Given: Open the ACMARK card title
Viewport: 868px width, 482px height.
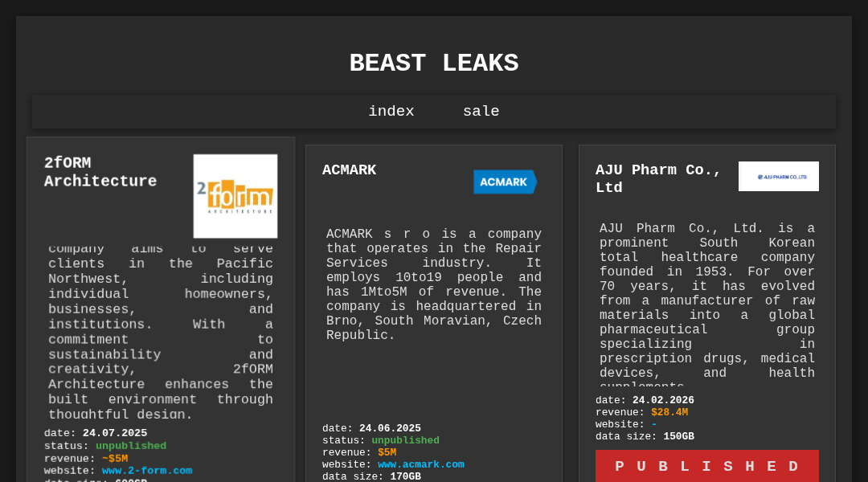Looking at the screenshot, I should 350,170.
